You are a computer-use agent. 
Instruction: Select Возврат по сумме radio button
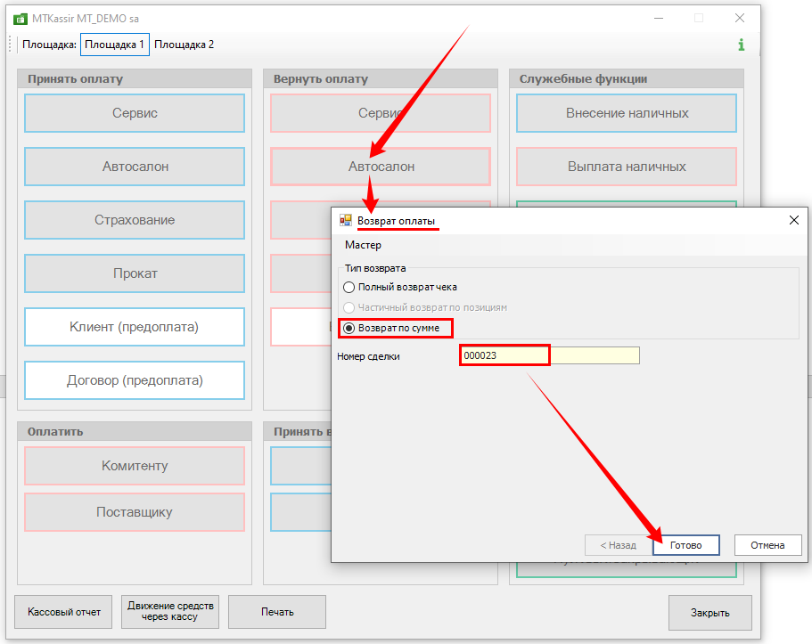(x=349, y=328)
